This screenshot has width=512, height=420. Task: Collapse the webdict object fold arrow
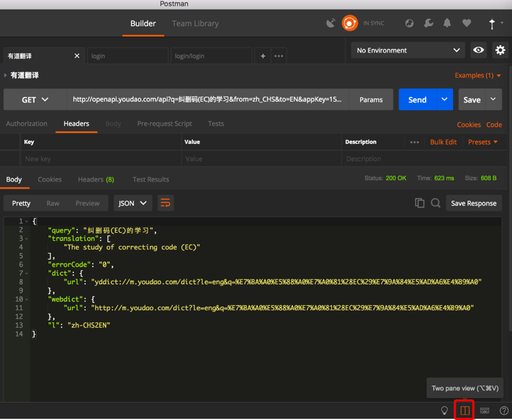[x=26, y=299]
